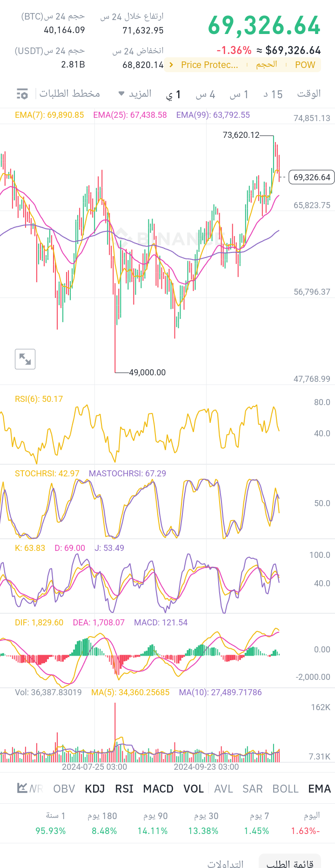Tap the D: 69.00 label
Viewport: 335px width, 868px height.
[70, 548]
